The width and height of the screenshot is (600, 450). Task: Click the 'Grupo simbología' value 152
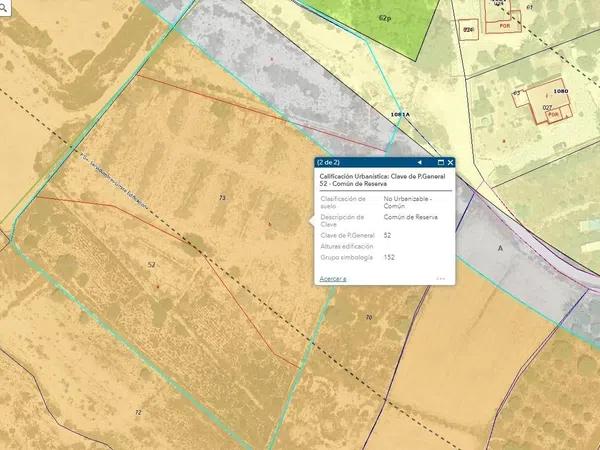(x=389, y=257)
